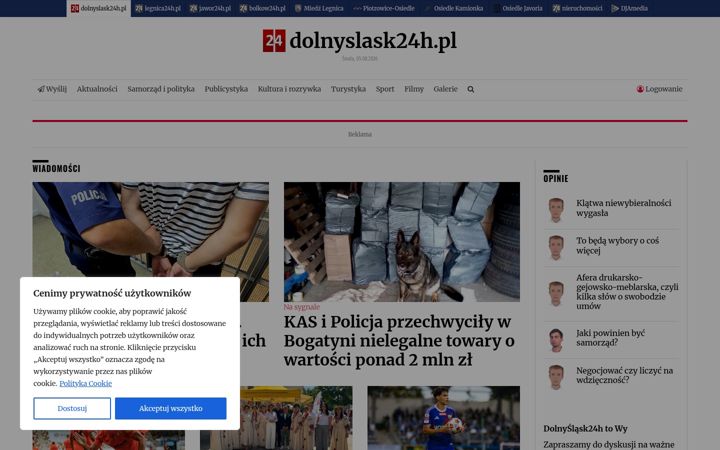Open the Samorząd i polityka section
Image resolution: width=720 pixels, height=450 pixels.
161,89
